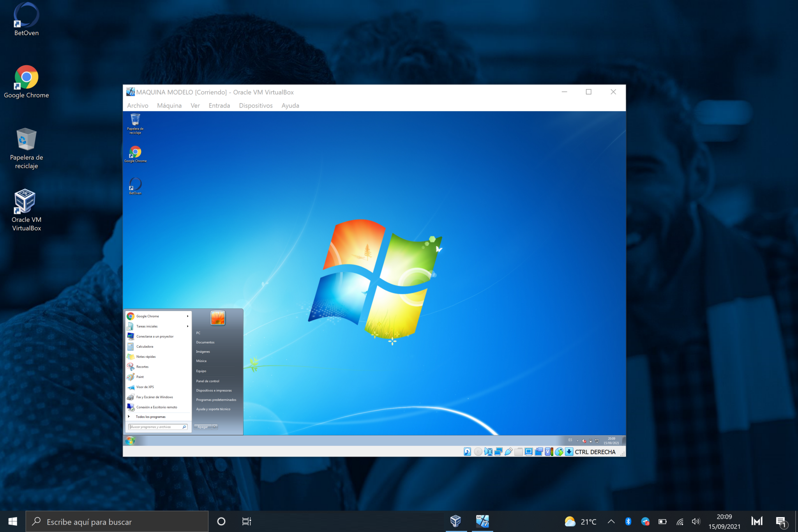Click the Apagar shutdown button
798x532 pixels.
(203, 427)
